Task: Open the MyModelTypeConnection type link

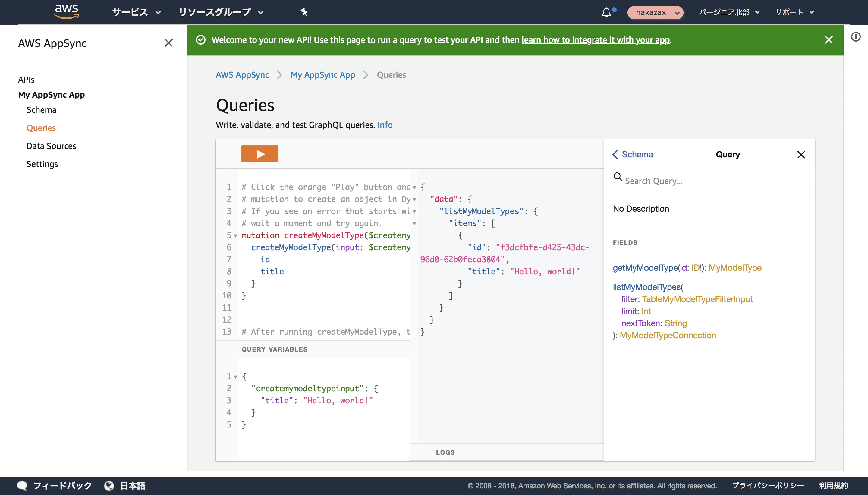Action: point(668,335)
